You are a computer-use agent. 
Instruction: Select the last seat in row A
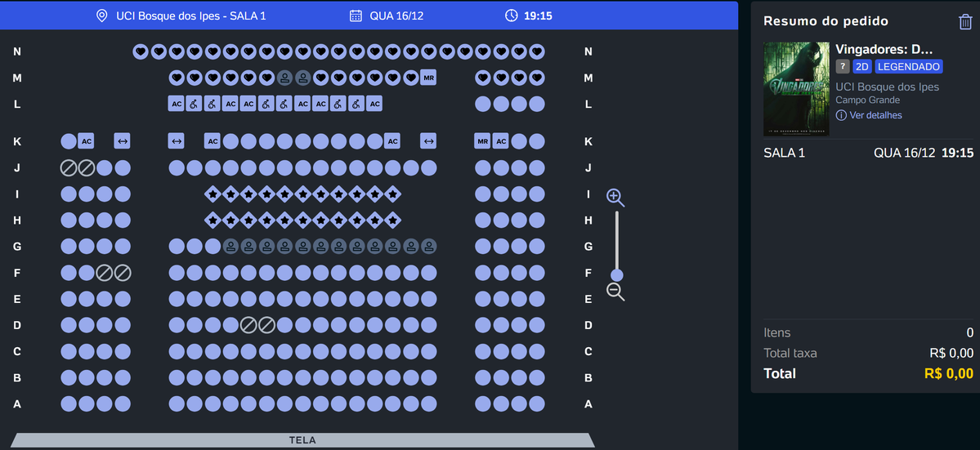536,403
